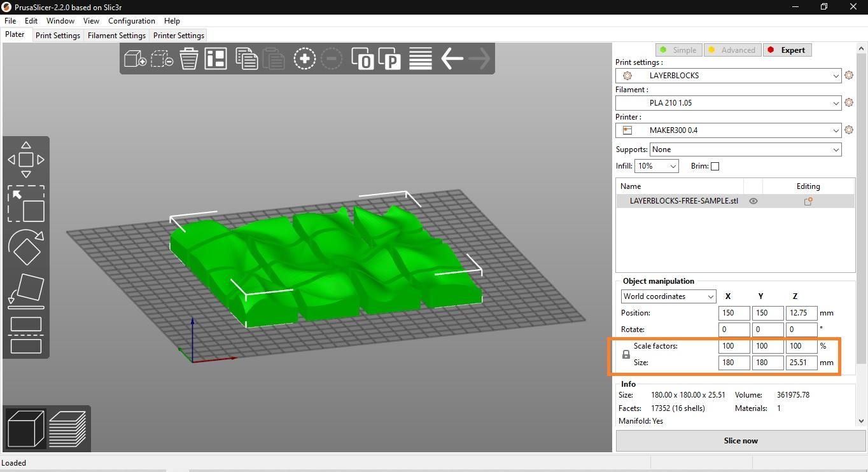
Task: Select the Cut tool
Action: point(26,335)
